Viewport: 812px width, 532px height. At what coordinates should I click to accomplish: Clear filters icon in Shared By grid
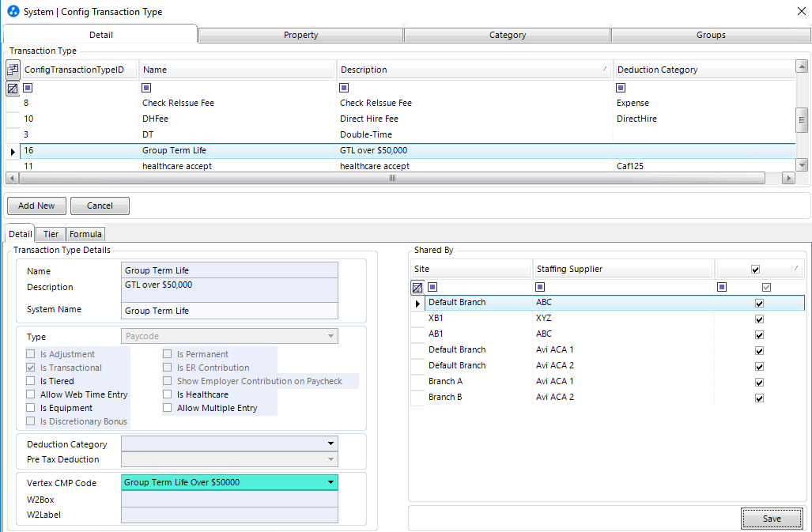click(417, 288)
